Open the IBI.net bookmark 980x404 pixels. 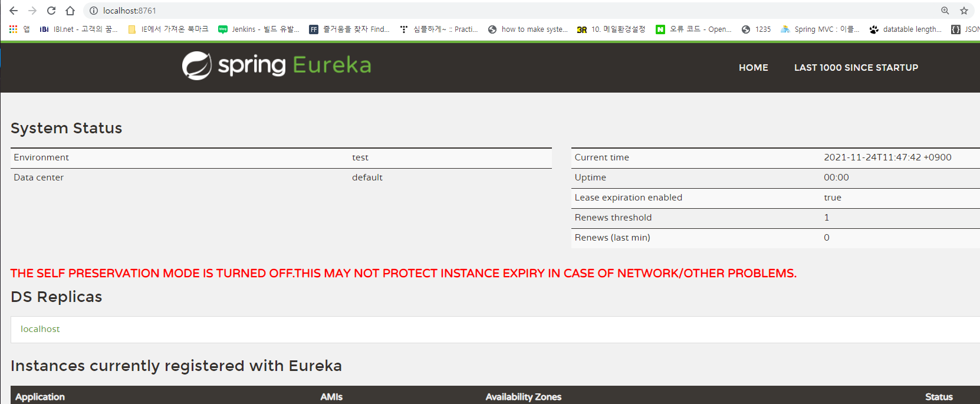pos(78,29)
